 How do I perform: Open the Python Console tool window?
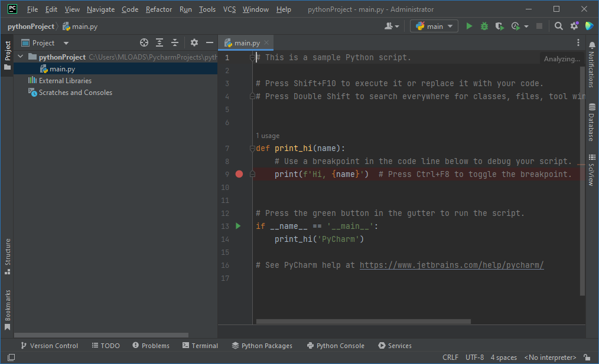[x=336, y=346]
